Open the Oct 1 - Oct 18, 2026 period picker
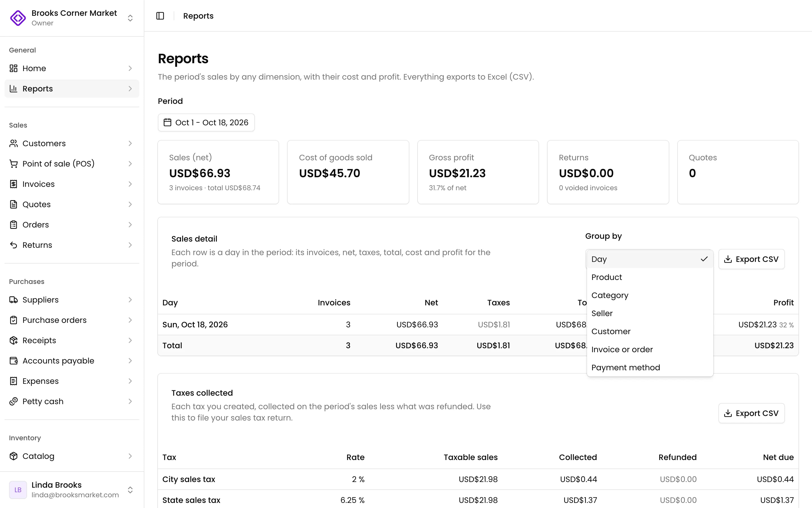The width and height of the screenshot is (812, 508). tap(206, 122)
